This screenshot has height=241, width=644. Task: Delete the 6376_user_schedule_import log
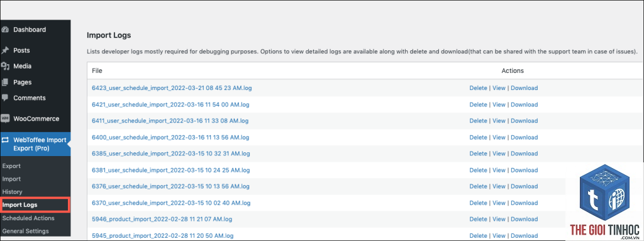pyautogui.click(x=478, y=187)
